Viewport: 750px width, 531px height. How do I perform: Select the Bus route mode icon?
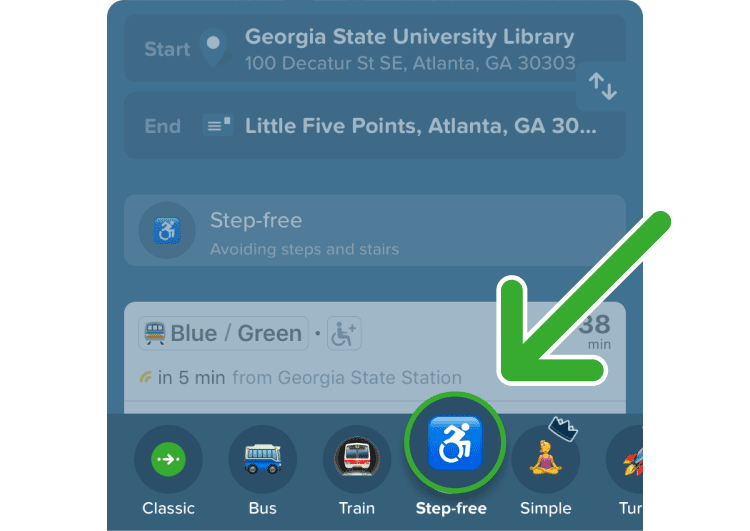point(263,459)
